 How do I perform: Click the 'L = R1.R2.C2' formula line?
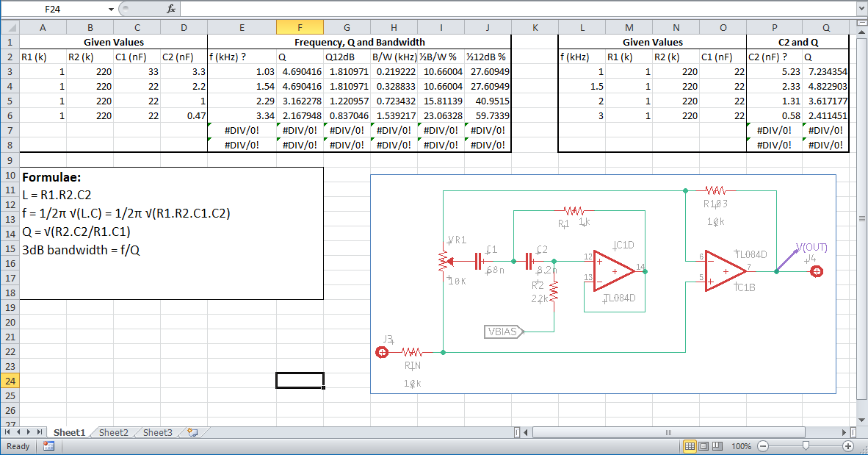pyautogui.click(x=57, y=195)
